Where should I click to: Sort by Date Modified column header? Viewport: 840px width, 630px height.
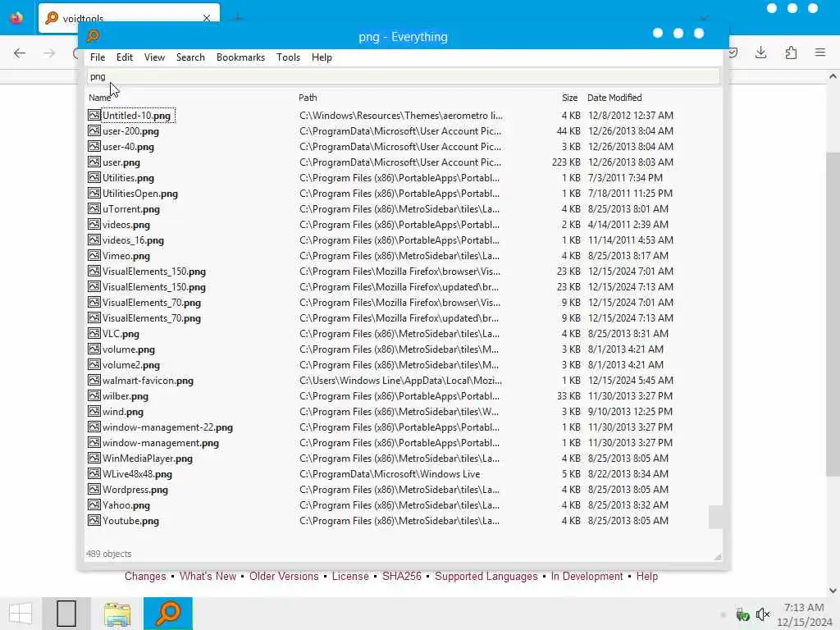(614, 98)
